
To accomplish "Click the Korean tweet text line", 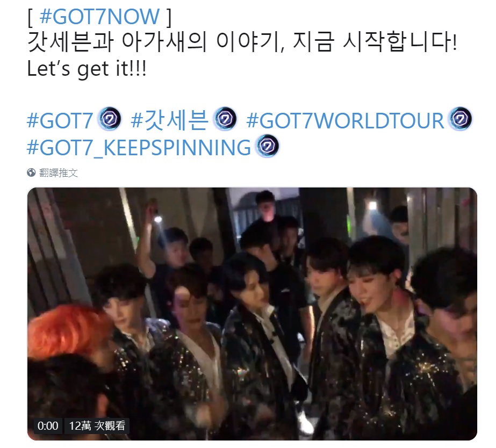I will tap(242, 42).
